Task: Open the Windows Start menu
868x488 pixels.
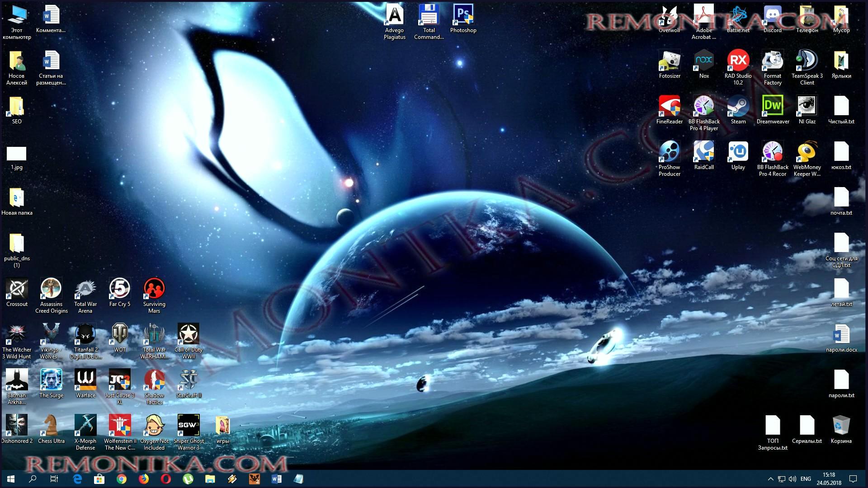Action: (x=11, y=479)
